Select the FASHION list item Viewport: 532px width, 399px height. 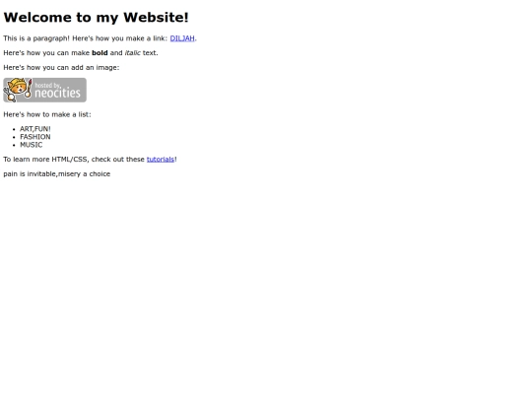[35, 137]
